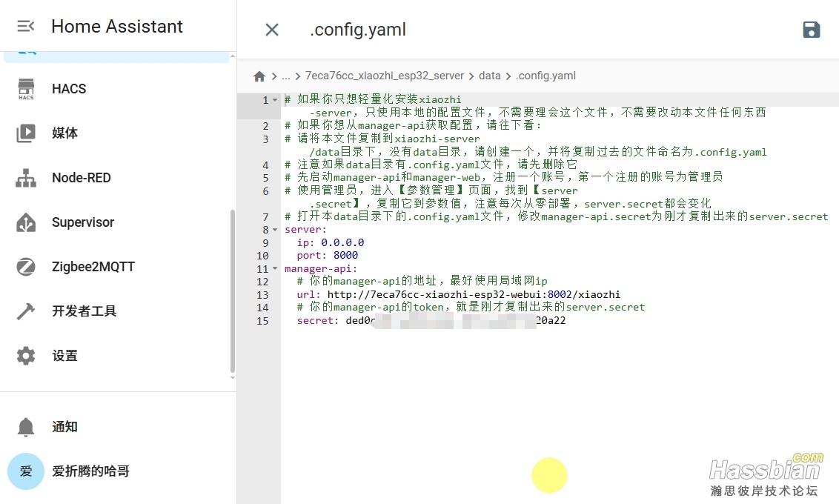Click the comment on line 5
This screenshot has height=504, width=839.
click(x=503, y=178)
